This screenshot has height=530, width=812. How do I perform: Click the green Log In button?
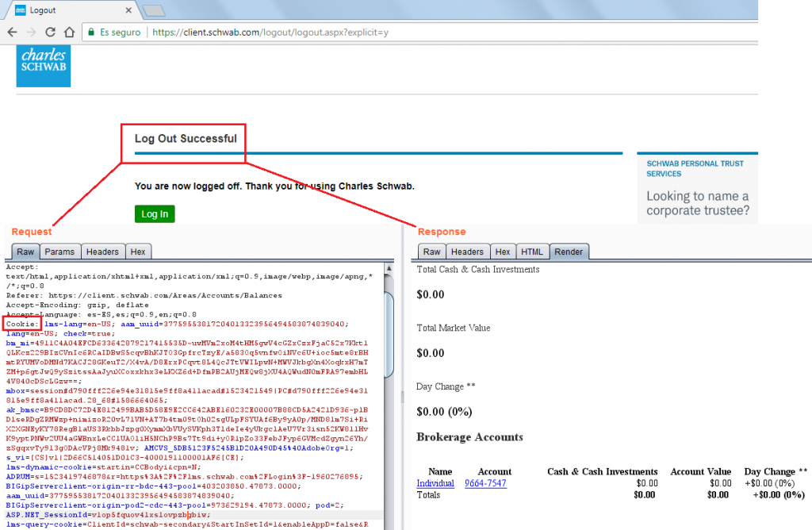(155, 214)
